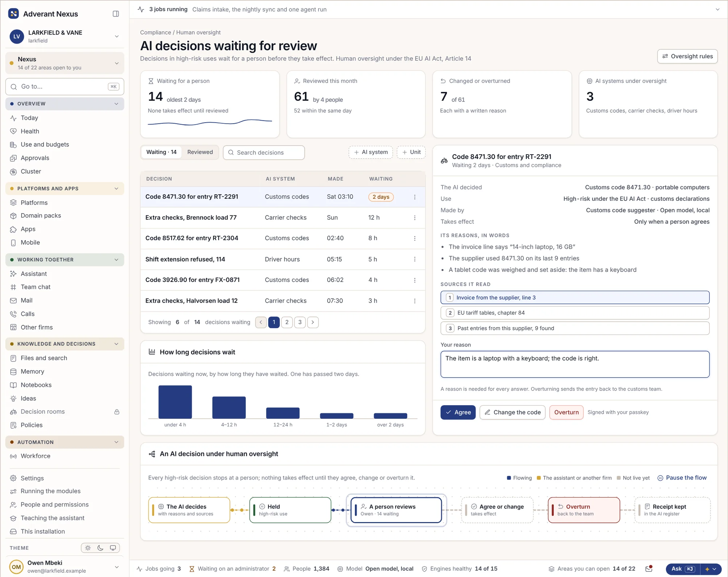Click the 'under 4 h' bar in the chart

175,402
